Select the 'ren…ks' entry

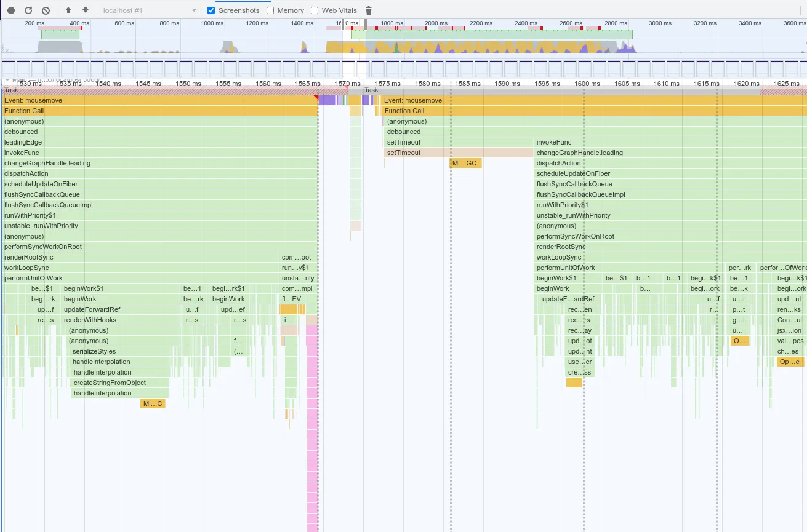pos(790,309)
